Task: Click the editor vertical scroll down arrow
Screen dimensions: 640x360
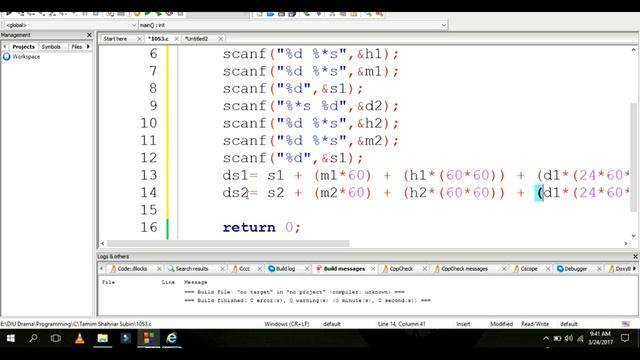Action: [x=633, y=236]
